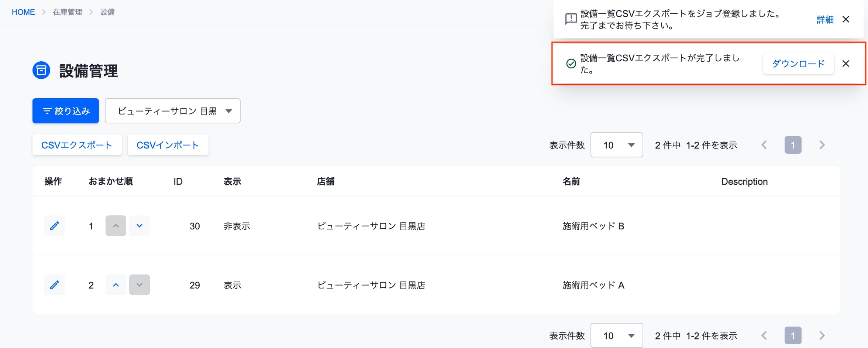Navigate to HOME breadcrumb
The height and width of the screenshot is (348, 868).
point(23,12)
